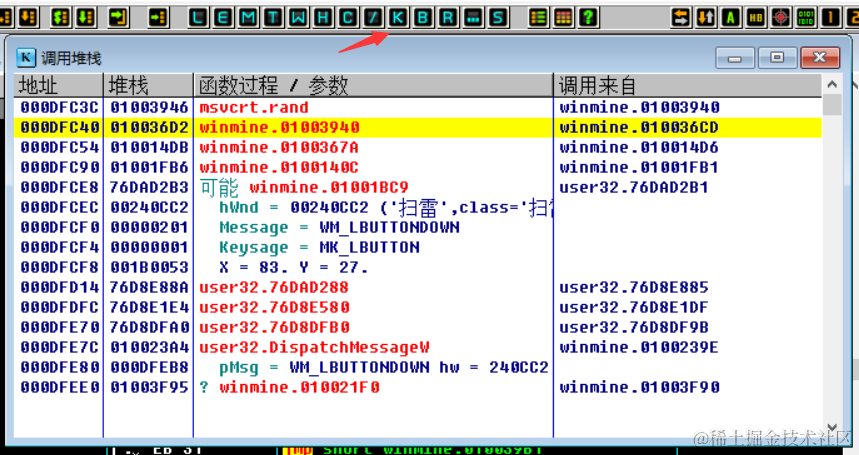Click called-from winmine.01001FB1 cell

pos(639,168)
